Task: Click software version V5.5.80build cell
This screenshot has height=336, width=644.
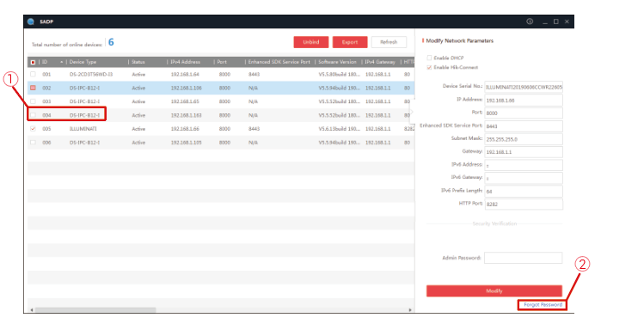Action: pyautogui.click(x=340, y=74)
